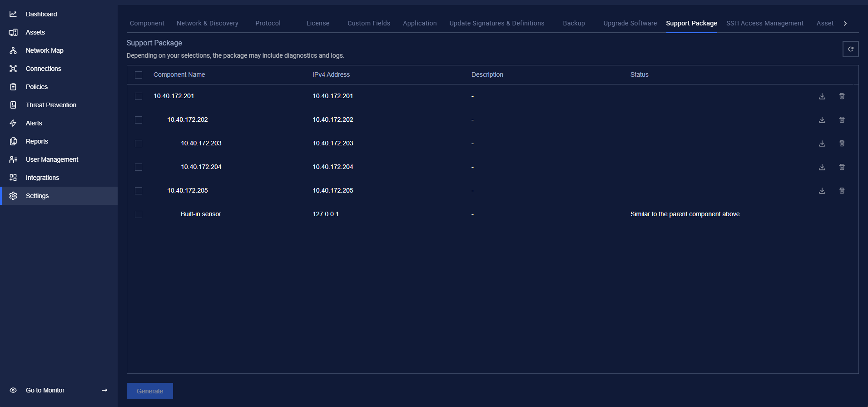The image size is (868, 407).
Task: Open Upgrade Software tab
Action: pos(630,23)
